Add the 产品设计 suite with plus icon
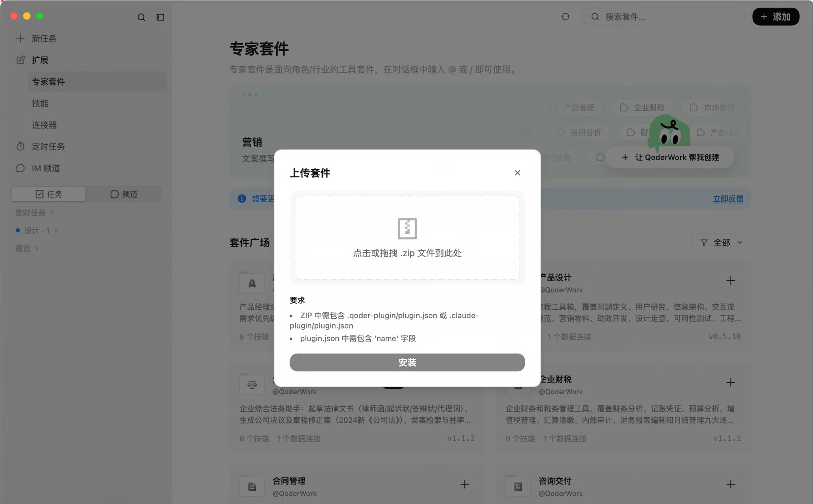Viewport: 813px width, 504px height. pos(730,281)
